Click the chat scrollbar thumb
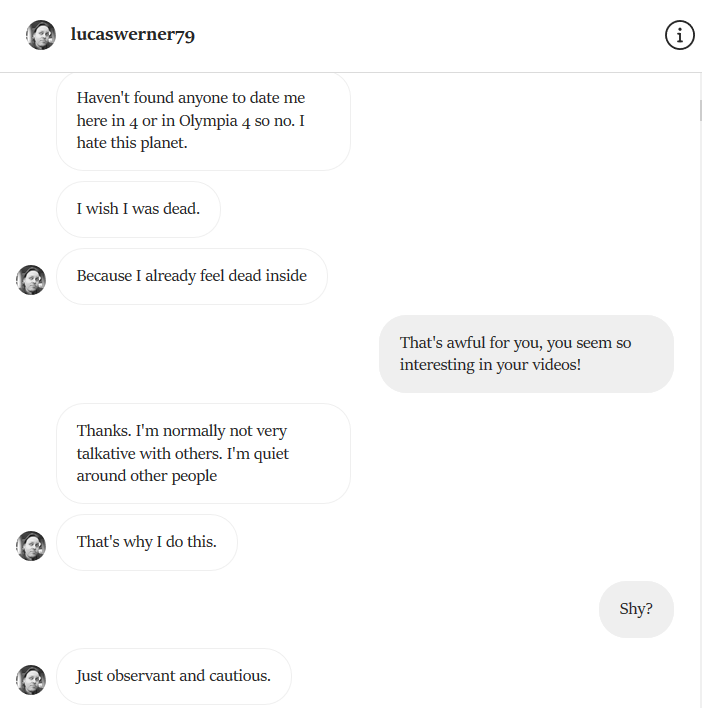This screenshot has height=708, width=702. (x=700, y=111)
